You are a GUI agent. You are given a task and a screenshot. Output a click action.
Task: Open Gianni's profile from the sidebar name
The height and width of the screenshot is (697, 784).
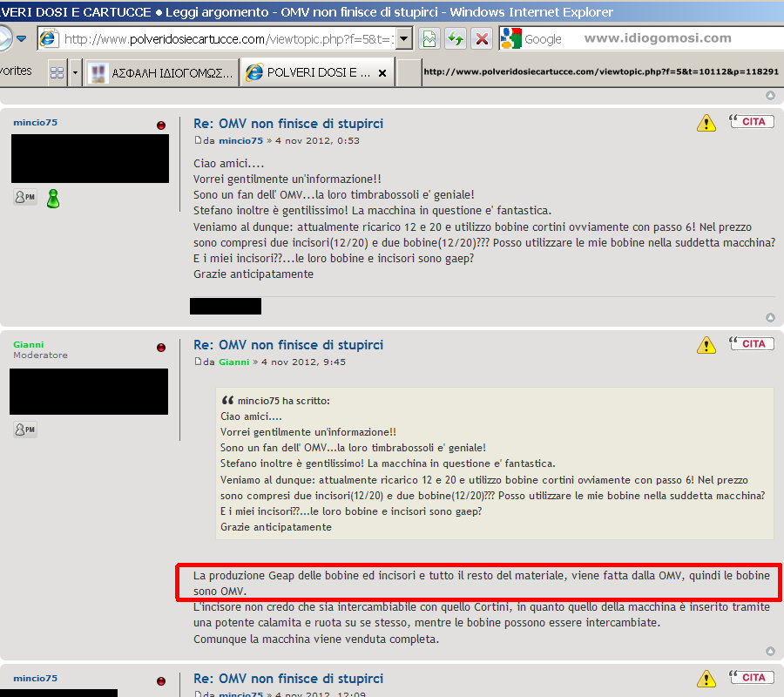pyautogui.click(x=29, y=344)
